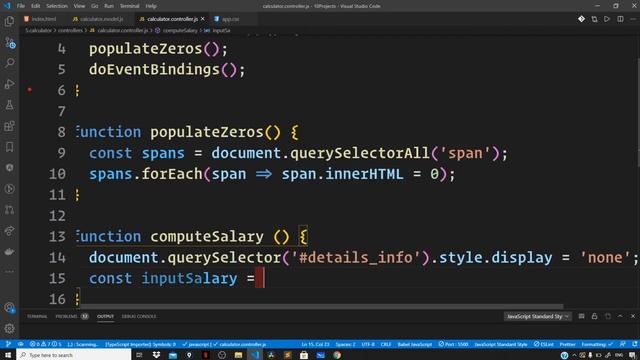Click the Open Changes icon in the editor toolbar

coord(594,19)
